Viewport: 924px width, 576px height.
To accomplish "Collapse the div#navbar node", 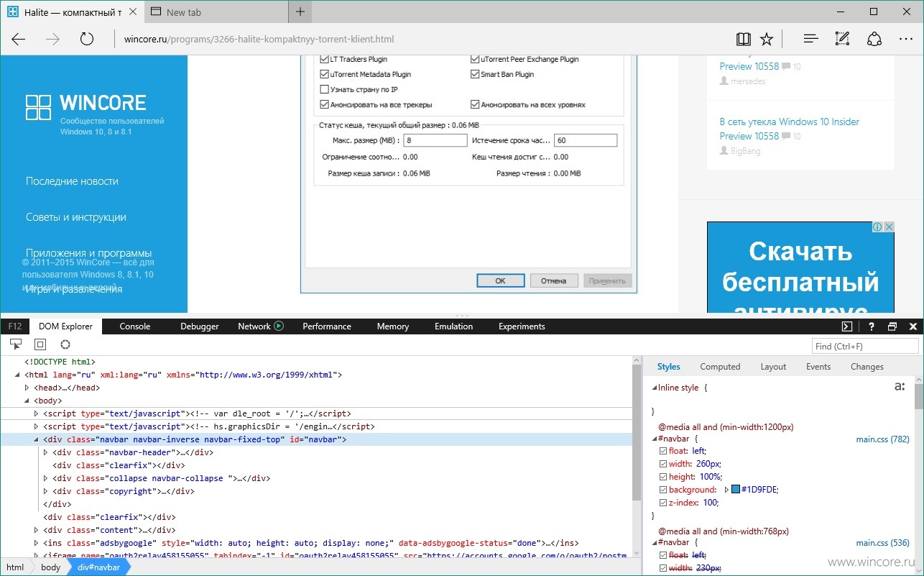I will pyautogui.click(x=37, y=439).
